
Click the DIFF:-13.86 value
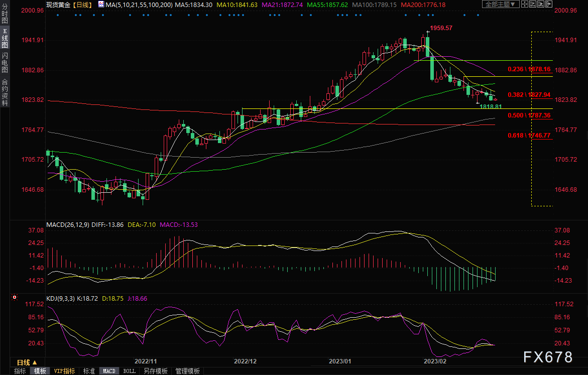[107, 224]
